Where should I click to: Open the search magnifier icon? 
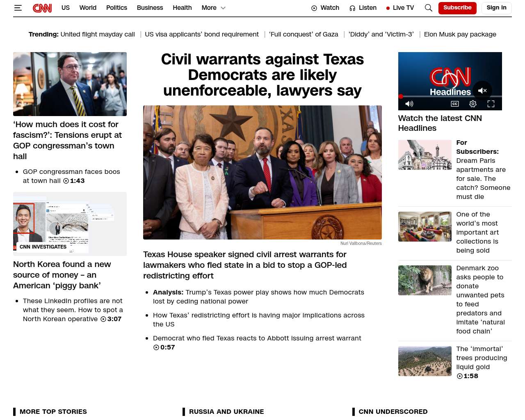[429, 8]
